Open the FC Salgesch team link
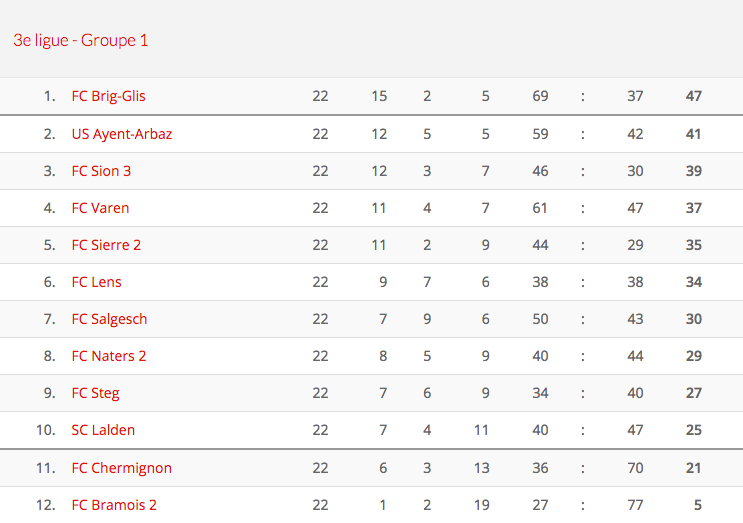This screenshot has height=523, width=743. (x=109, y=319)
